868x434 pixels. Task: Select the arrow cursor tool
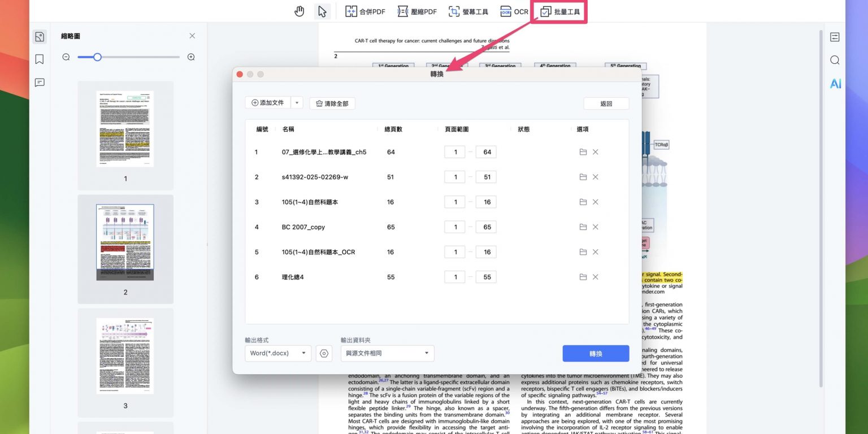tap(322, 11)
